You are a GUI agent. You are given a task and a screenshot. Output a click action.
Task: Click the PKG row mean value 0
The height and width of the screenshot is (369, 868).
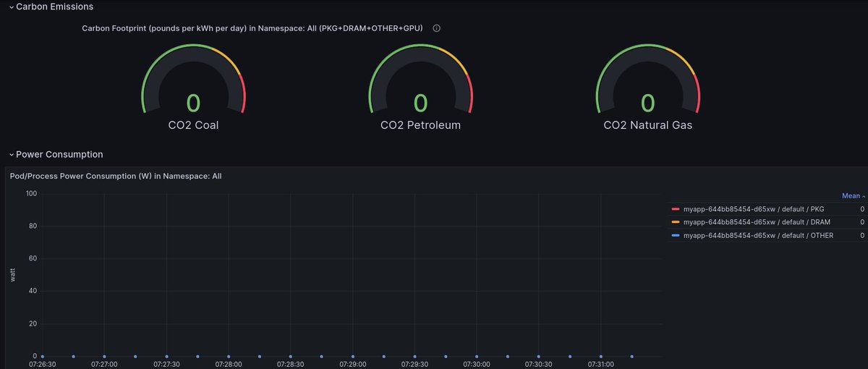click(862, 209)
